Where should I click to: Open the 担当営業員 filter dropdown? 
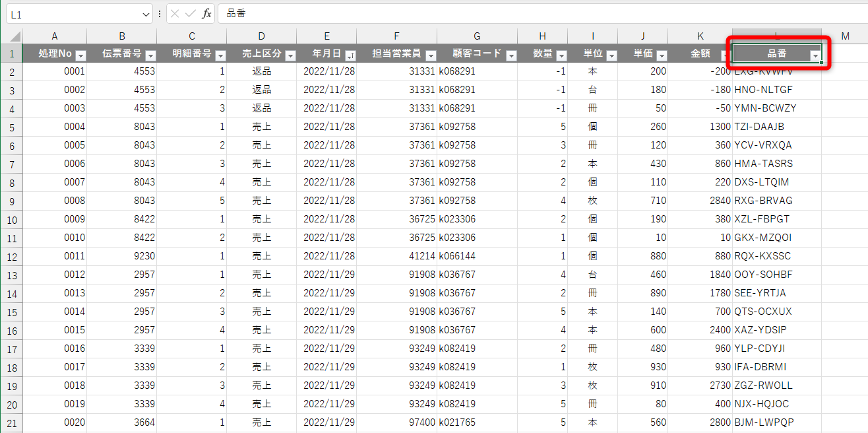(x=431, y=56)
